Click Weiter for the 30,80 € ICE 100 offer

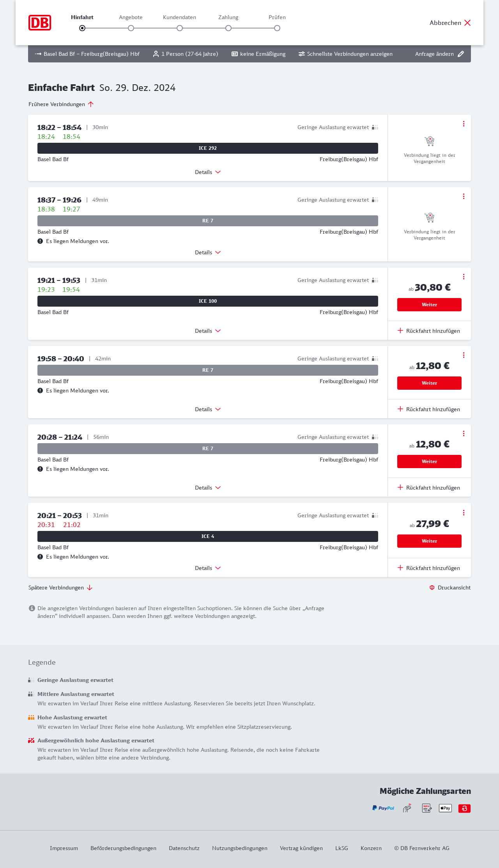pos(429,305)
